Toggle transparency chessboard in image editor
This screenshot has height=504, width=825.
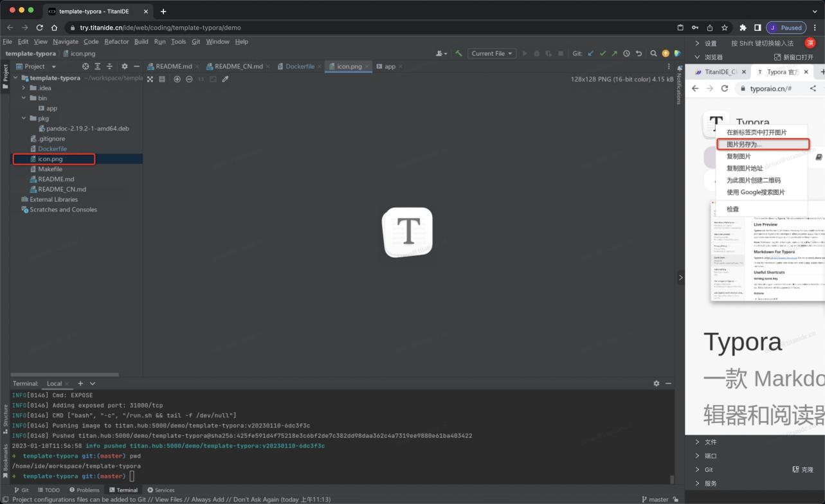(150, 79)
